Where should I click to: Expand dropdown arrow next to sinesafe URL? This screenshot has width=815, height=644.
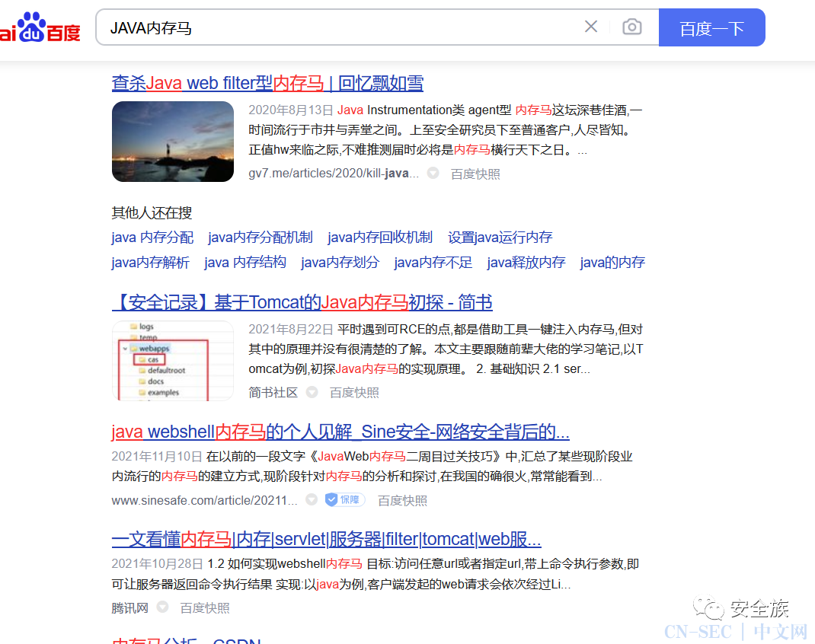tap(312, 499)
